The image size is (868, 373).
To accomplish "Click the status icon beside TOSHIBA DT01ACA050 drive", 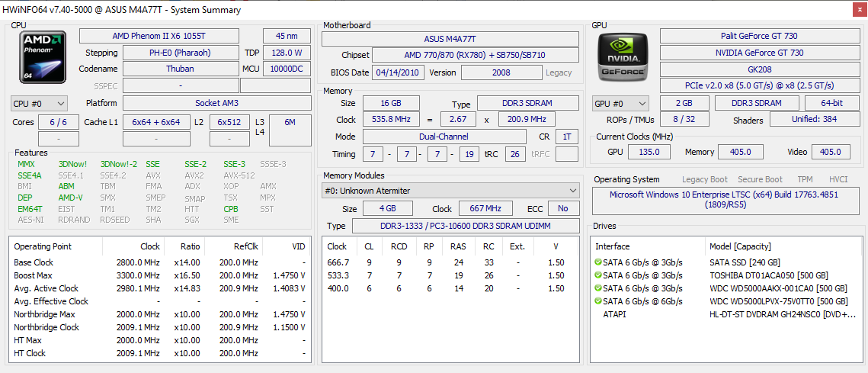I will click(598, 275).
